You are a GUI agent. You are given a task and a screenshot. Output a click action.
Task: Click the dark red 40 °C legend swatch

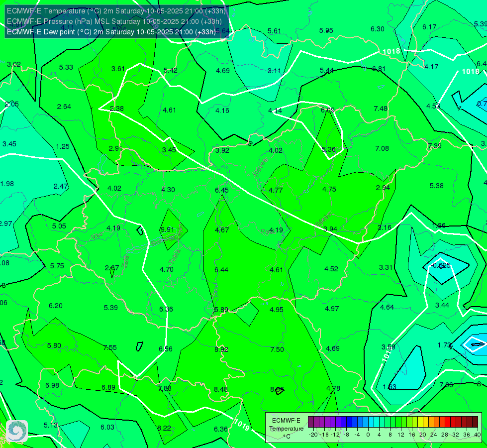tap(475, 422)
